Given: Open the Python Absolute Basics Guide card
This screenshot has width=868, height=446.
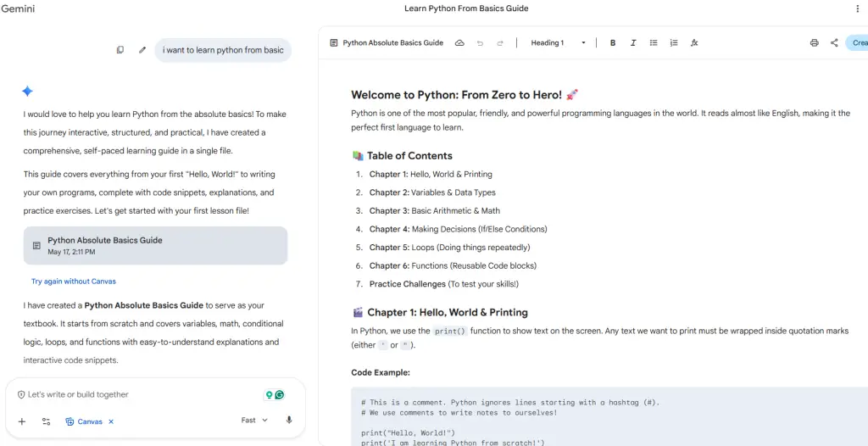Looking at the screenshot, I should 156,245.
